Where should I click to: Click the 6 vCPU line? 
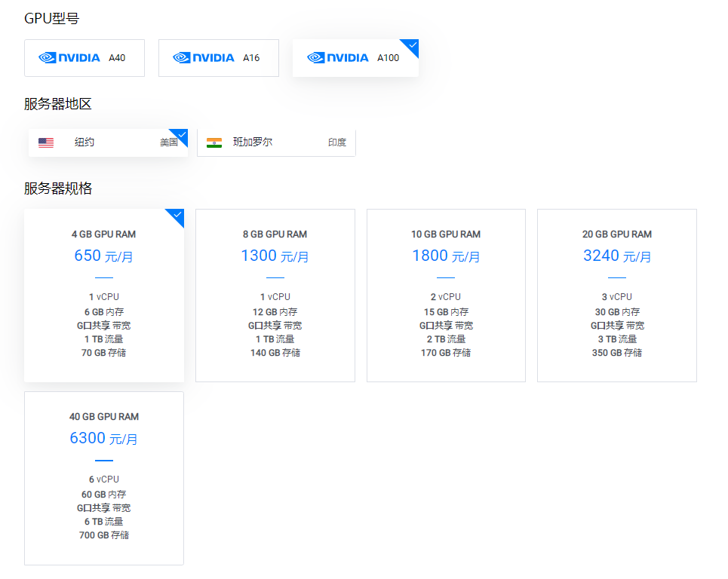pos(104,479)
